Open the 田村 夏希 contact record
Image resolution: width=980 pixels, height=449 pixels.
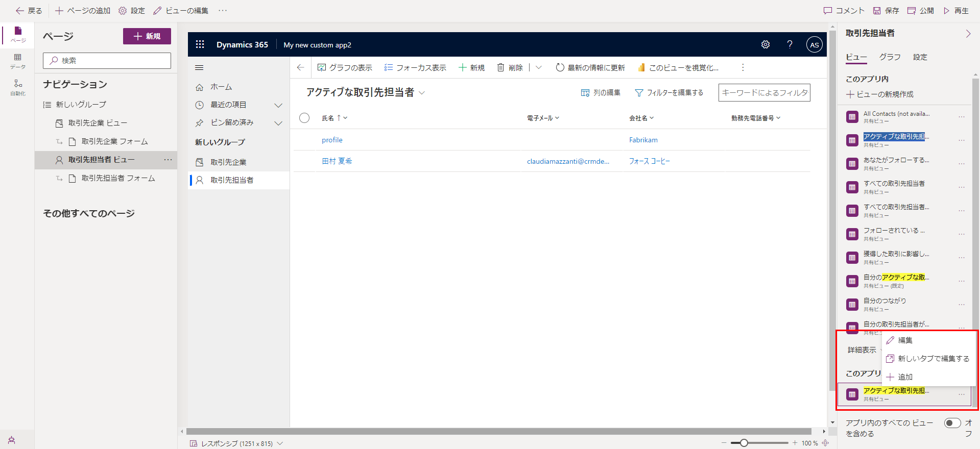(337, 161)
